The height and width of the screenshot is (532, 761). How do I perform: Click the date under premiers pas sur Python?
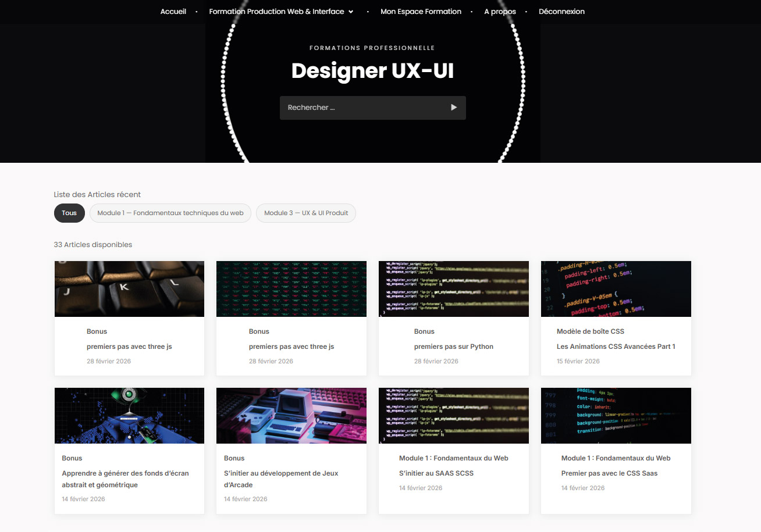pos(436,361)
